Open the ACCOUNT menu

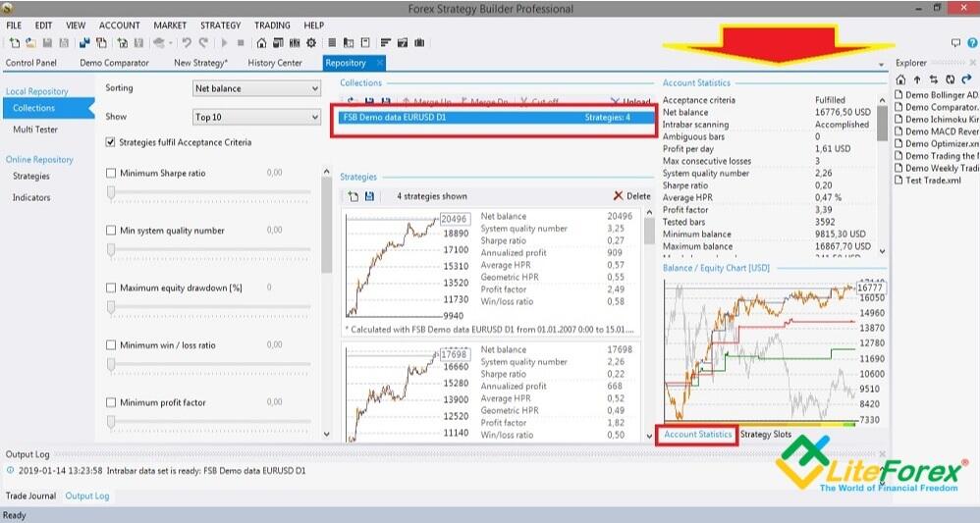[x=120, y=26]
